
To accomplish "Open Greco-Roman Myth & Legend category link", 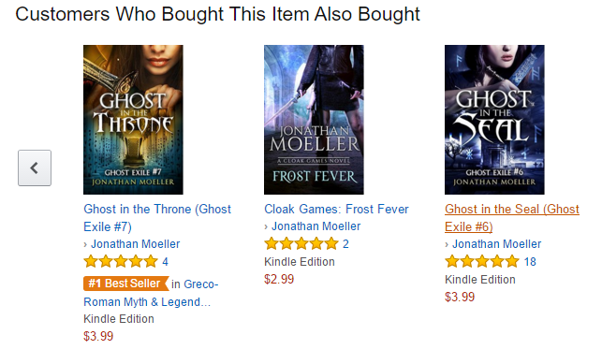I will tap(151, 293).
